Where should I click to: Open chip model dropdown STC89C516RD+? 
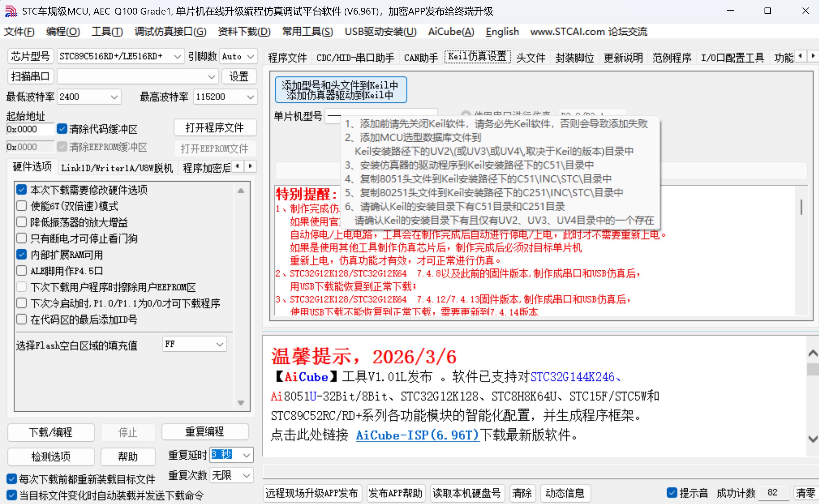coord(120,56)
